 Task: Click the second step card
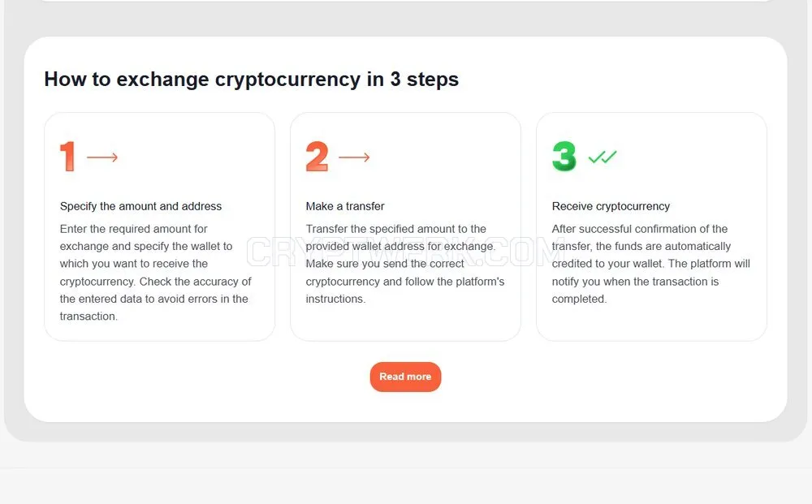tap(405, 226)
